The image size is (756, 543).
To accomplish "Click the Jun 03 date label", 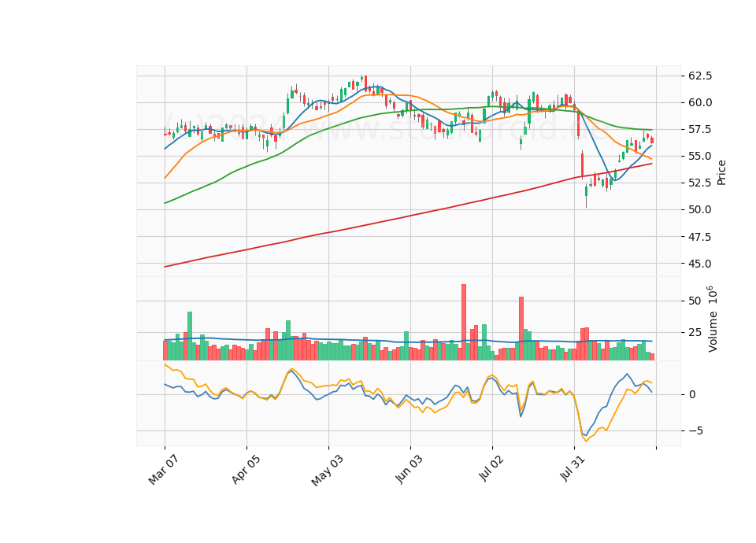I will pos(409,469).
